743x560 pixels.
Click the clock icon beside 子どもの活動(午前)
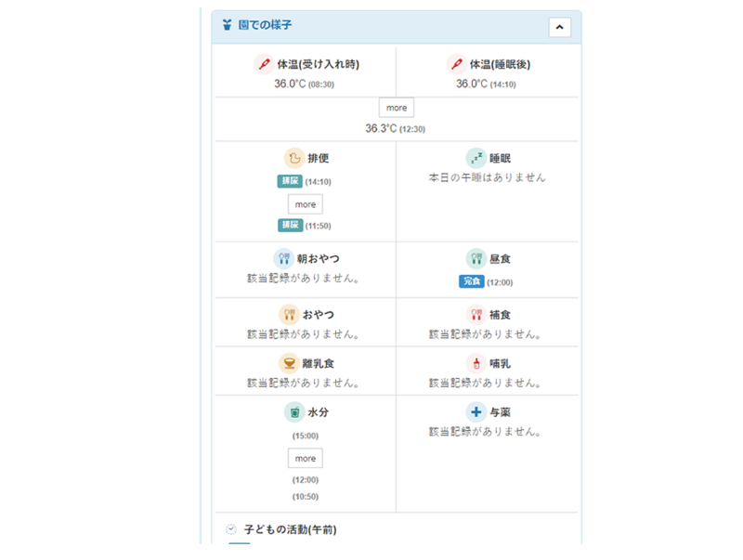pyautogui.click(x=231, y=529)
